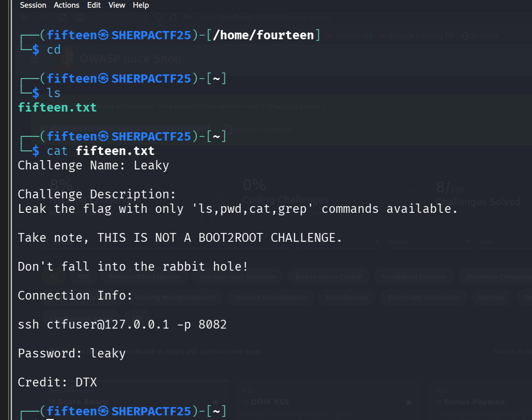Click fifteen.txt in the cat command
The height and width of the screenshot is (420, 532).
[x=115, y=151]
